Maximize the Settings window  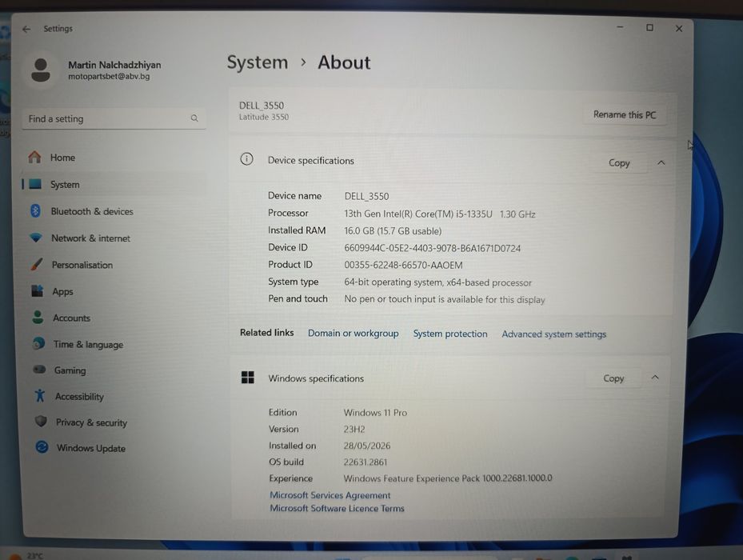pos(649,27)
